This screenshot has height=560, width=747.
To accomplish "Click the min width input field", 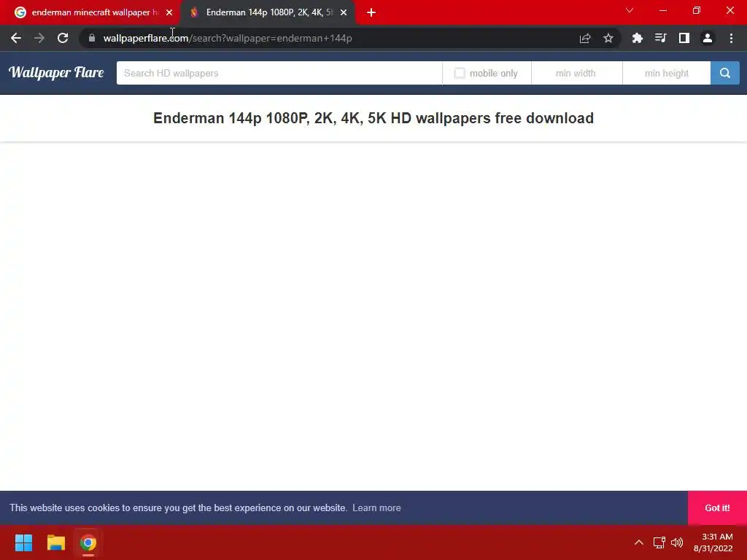I will pyautogui.click(x=576, y=73).
